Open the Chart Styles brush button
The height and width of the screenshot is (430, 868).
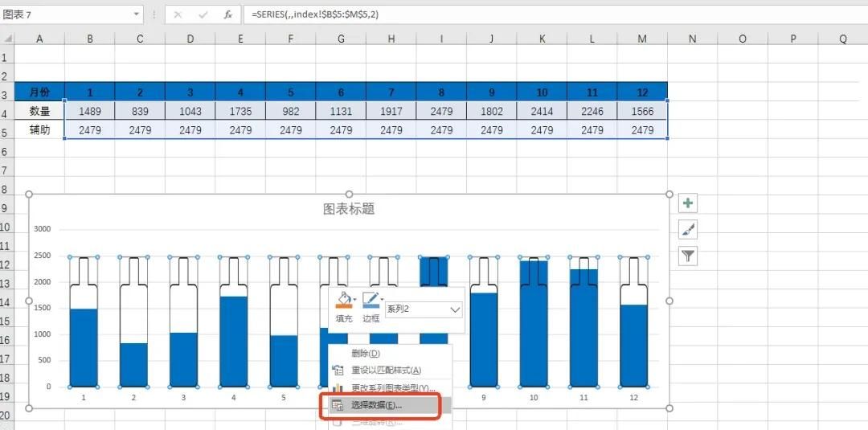point(687,230)
